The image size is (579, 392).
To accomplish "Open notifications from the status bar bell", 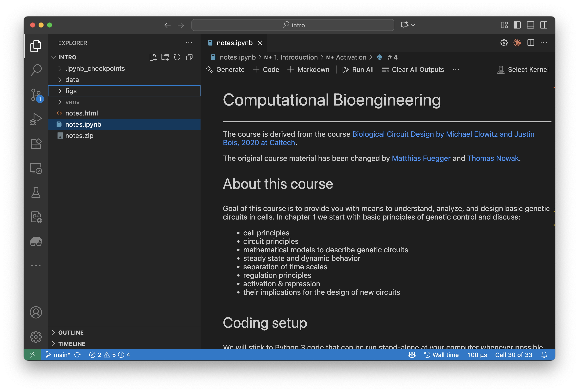I will point(544,355).
